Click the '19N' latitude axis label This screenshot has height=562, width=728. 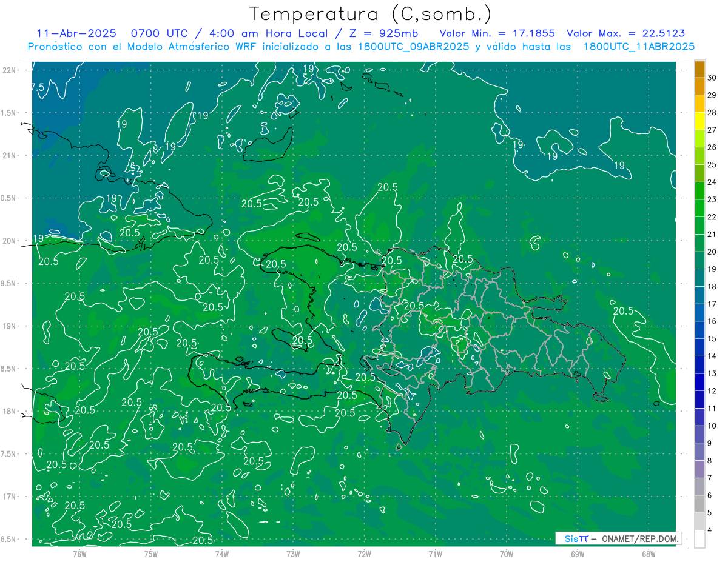8,326
